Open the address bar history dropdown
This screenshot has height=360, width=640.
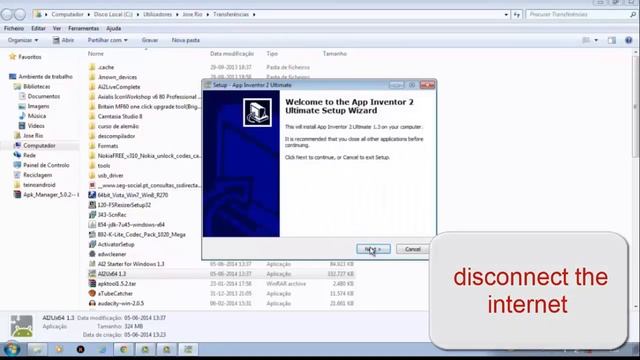[506, 14]
